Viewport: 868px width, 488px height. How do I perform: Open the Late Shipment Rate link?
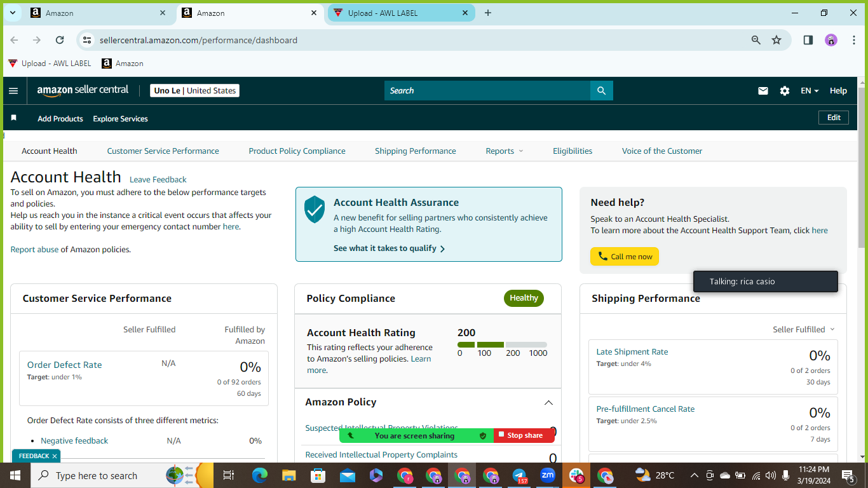pos(632,352)
